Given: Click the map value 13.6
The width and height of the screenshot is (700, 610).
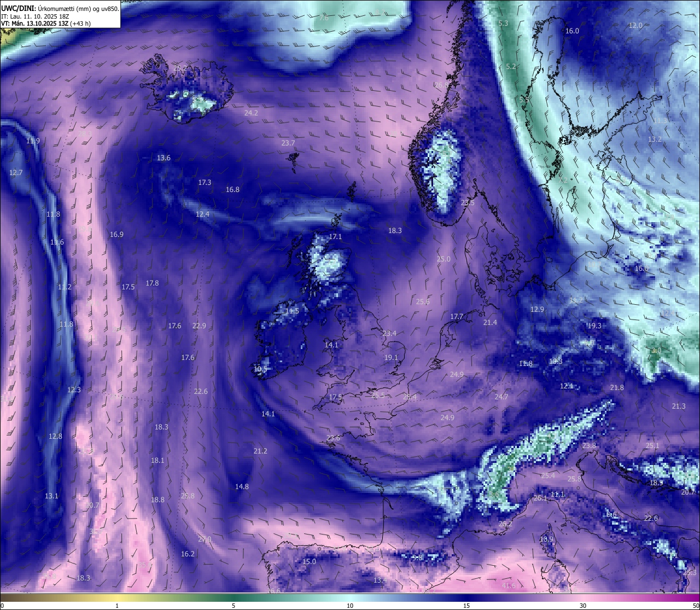Looking at the screenshot, I should coord(164,158).
